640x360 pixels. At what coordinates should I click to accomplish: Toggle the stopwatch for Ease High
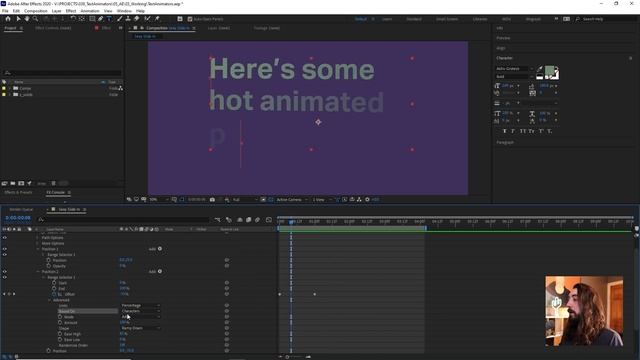coord(60,334)
